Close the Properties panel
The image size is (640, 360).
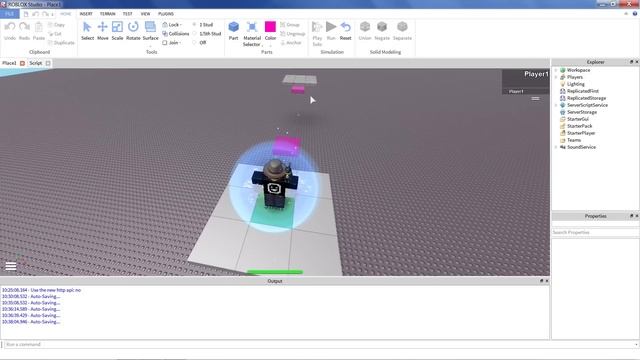click(x=637, y=216)
